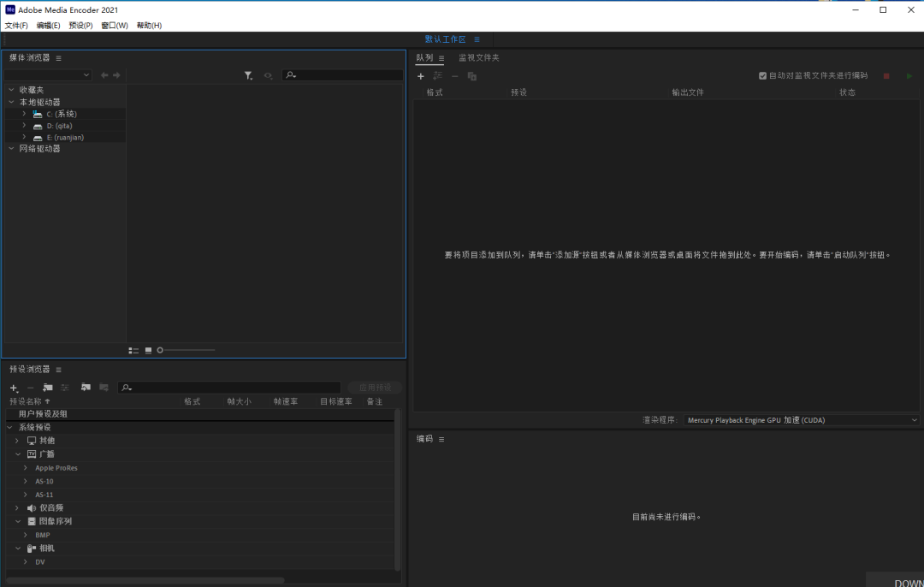Collapse the 相机 preset group

pyautogui.click(x=18, y=548)
